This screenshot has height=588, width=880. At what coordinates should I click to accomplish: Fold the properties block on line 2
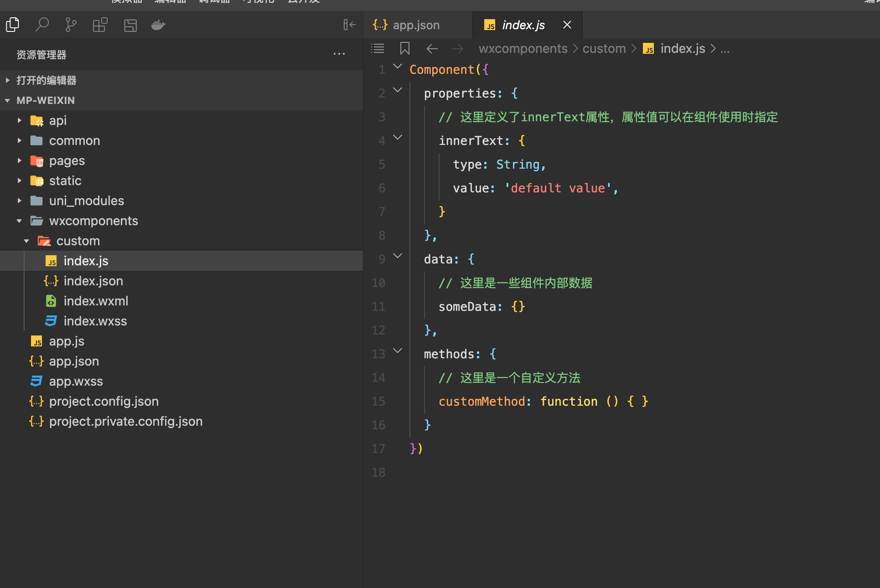(x=398, y=90)
